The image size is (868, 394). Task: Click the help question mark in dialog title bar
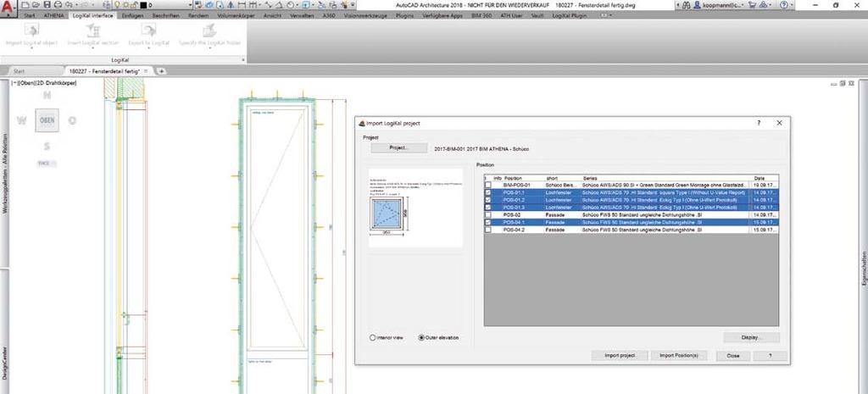pyautogui.click(x=759, y=123)
